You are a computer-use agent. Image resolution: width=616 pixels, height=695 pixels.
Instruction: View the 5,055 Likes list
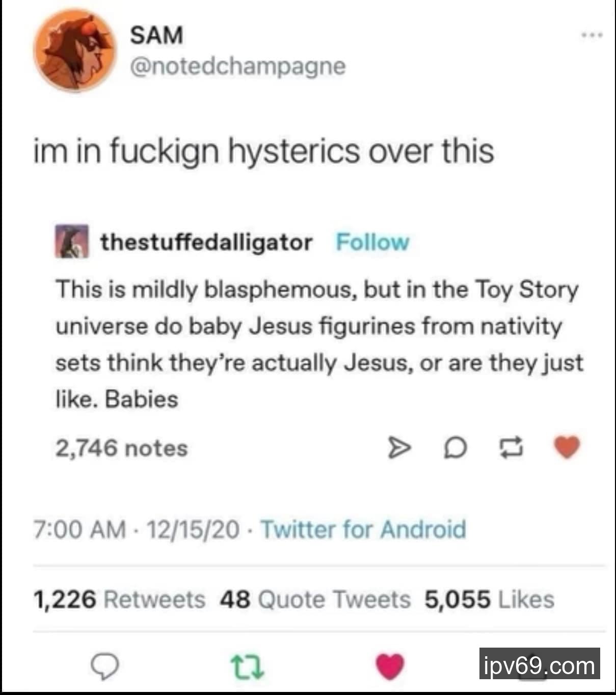489,599
